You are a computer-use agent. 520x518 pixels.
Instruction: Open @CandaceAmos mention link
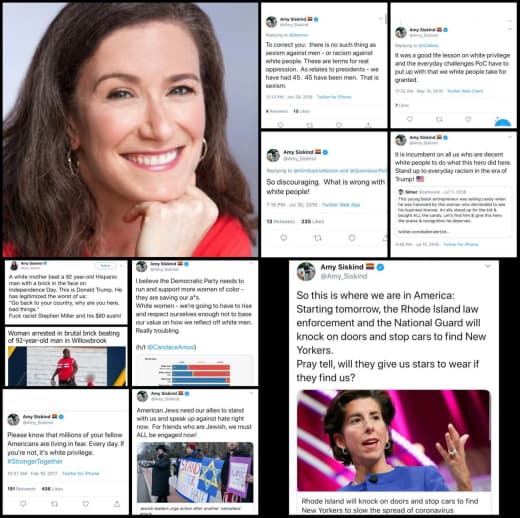coord(171,347)
